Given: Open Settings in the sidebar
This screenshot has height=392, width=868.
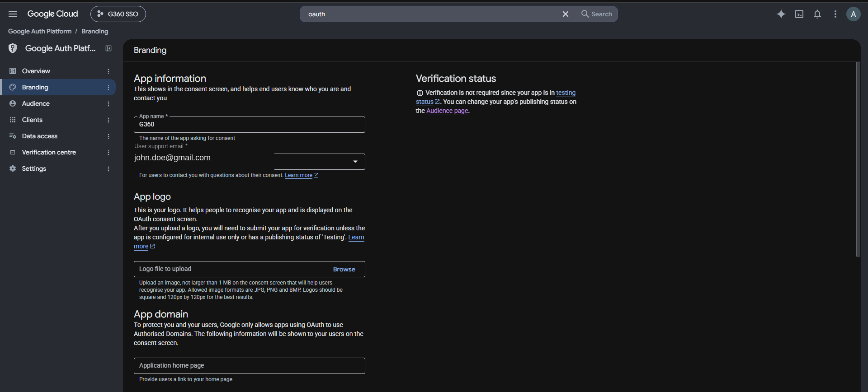Looking at the screenshot, I should (58, 168).
